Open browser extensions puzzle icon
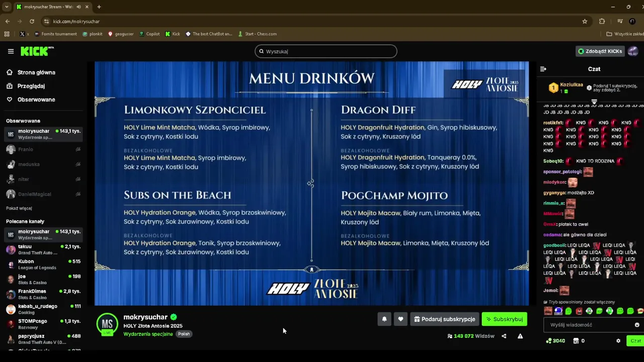 point(602,21)
